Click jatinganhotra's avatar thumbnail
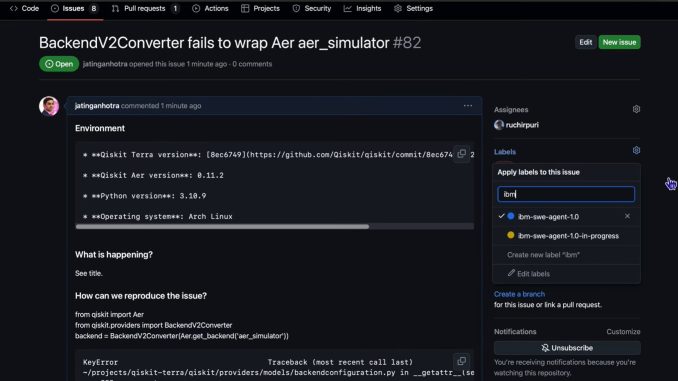The image size is (678, 381). coord(49,106)
